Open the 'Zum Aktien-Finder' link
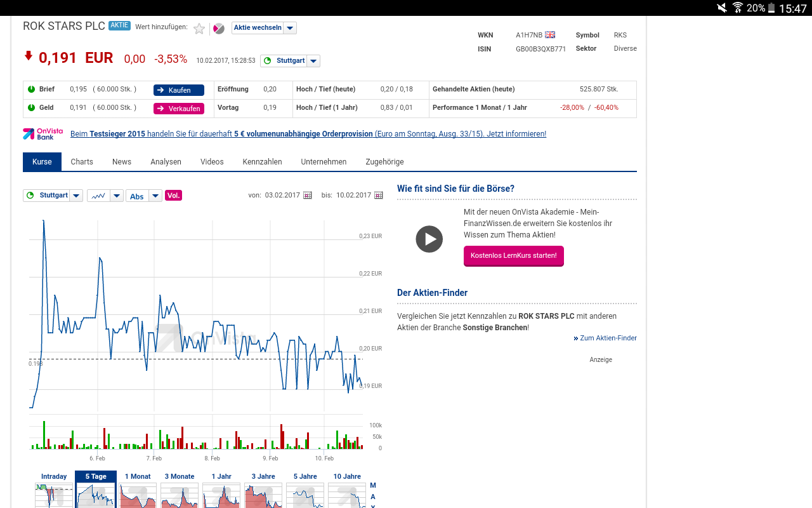This screenshot has width=812, height=508. (608, 338)
